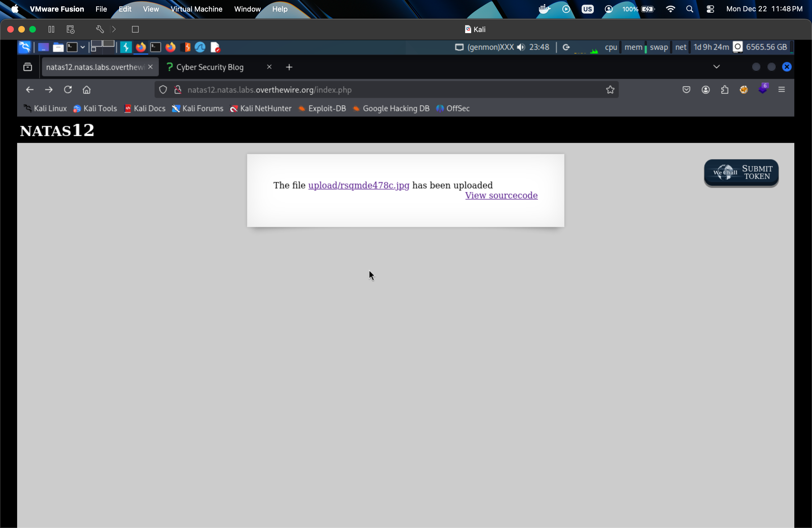The image size is (812, 528).
Task: Open the Virtual Machine menu
Action: [x=196, y=9]
